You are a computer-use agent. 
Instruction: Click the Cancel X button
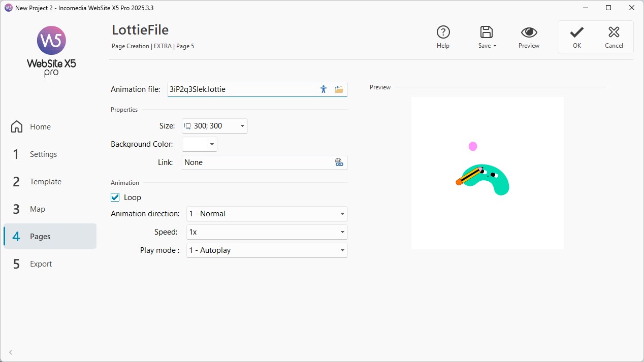tap(614, 37)
